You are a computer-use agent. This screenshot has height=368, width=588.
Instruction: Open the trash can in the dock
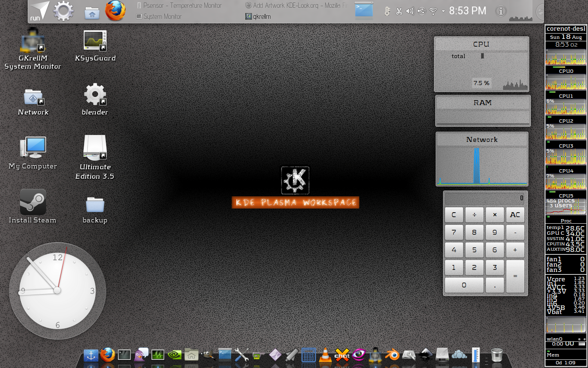(497, 355)
